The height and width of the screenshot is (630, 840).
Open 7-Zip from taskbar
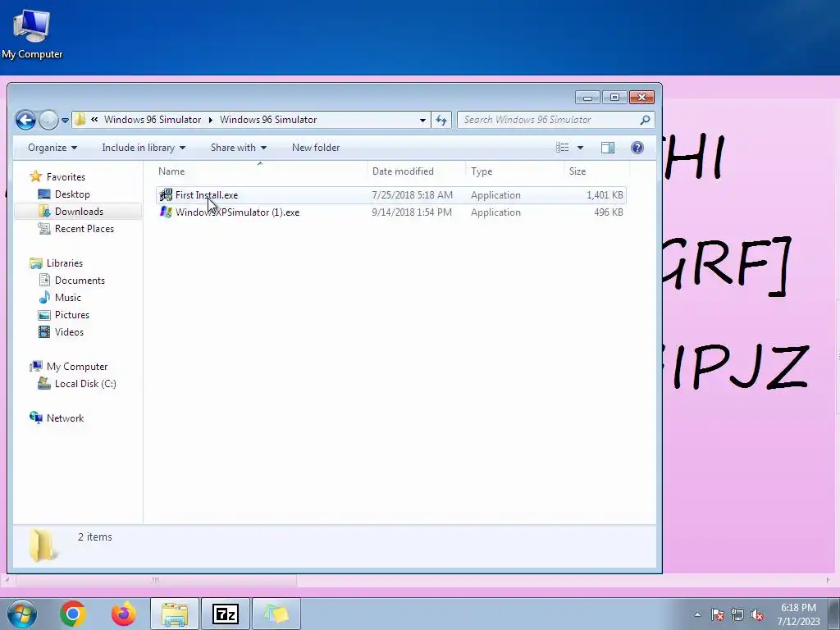pos(226,614)
